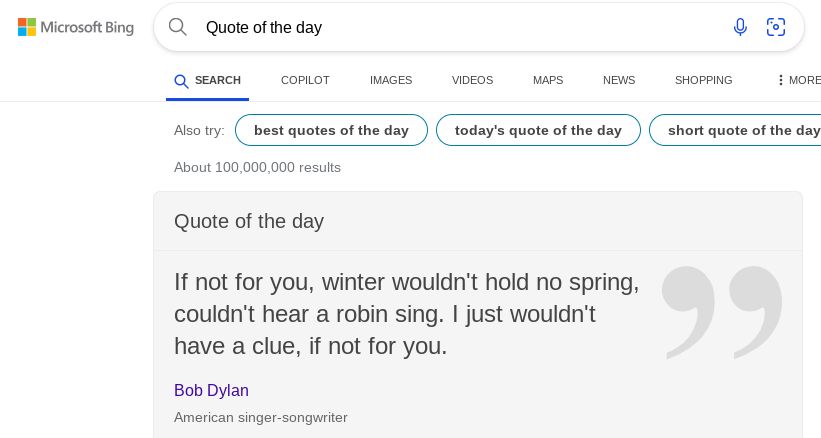821x438 pixels.
Task: View the SHOPPING tab
Action: coord(703,80)
